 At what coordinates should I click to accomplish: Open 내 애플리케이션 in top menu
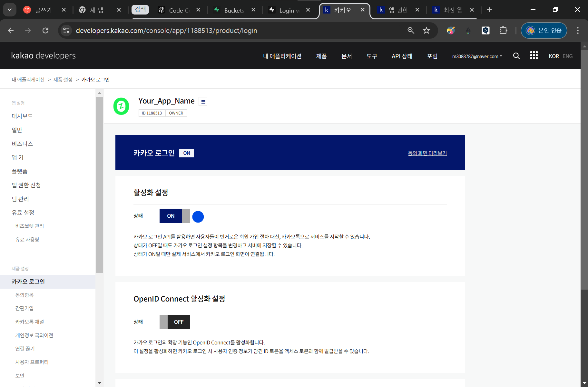282,56
